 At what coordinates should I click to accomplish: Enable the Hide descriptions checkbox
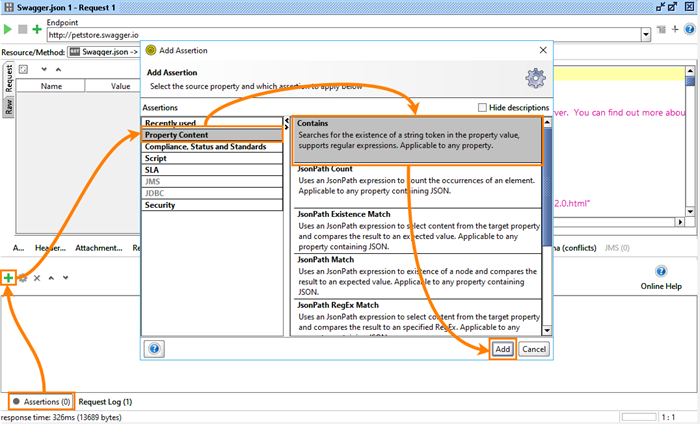click(483, 107)
